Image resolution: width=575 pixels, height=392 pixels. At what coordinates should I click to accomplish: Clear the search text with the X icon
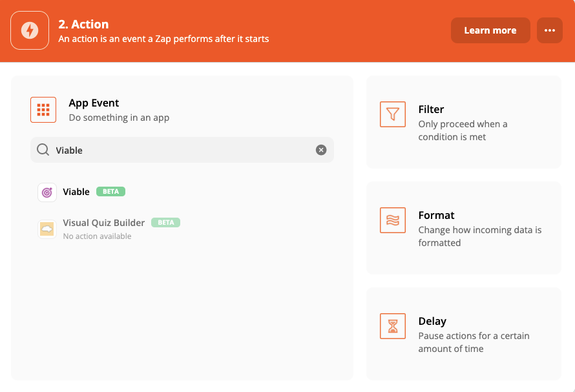pyautogui.click(x=321, y=150)
